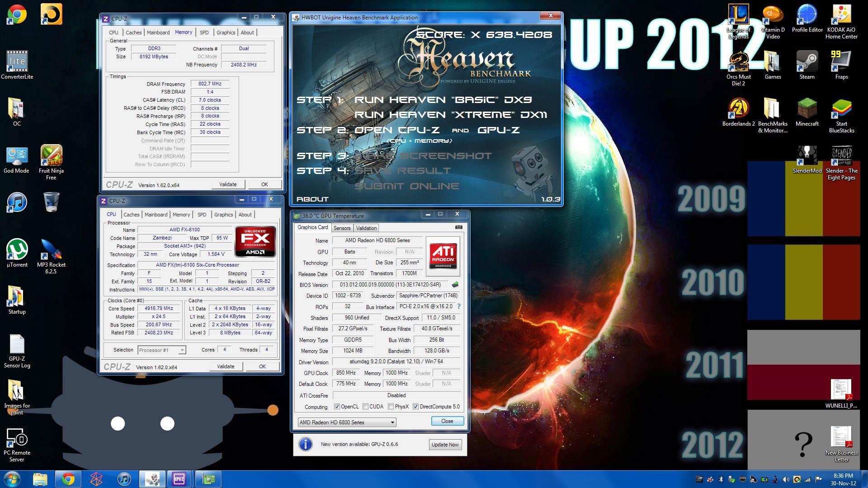The width and height of the screenshot is (868, 488).
Task: Click the volume icon in system tray
Action: pos(786,479)
